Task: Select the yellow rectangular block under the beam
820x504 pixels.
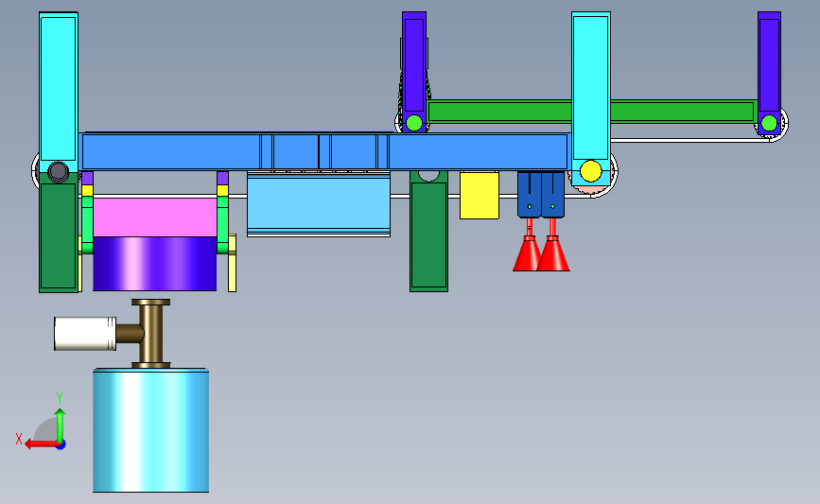Action: pos(479,195)
